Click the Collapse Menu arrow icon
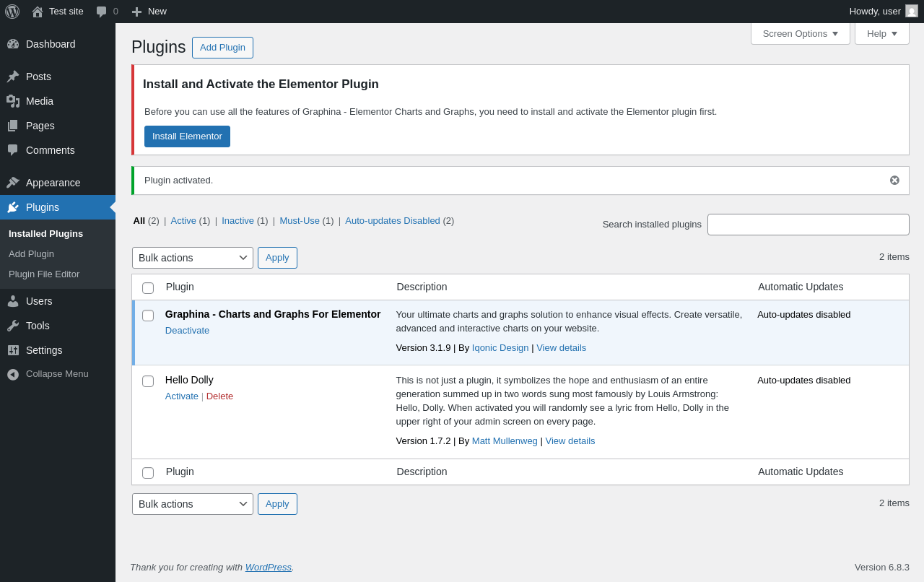The height and width of the screenshot is (582, 924). pos(13,374)
